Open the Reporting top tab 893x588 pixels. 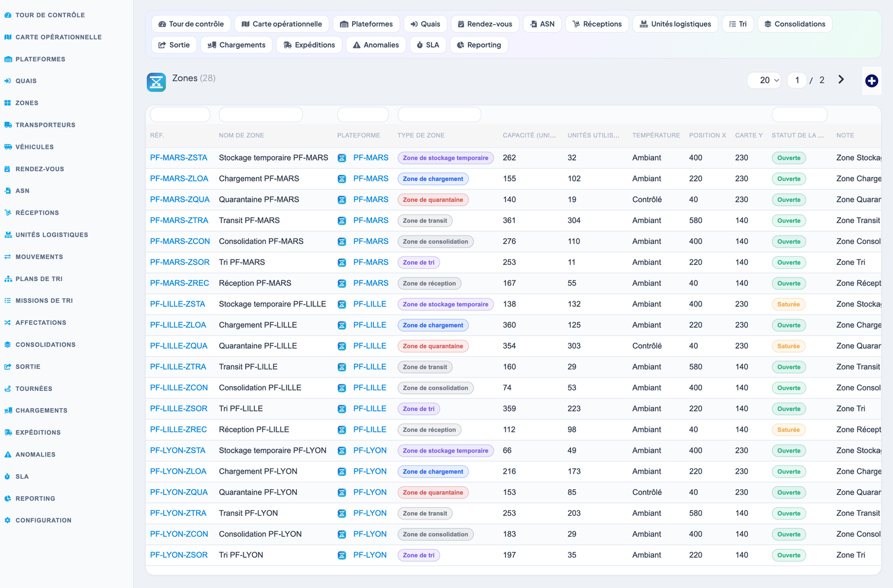click(479, 45)
